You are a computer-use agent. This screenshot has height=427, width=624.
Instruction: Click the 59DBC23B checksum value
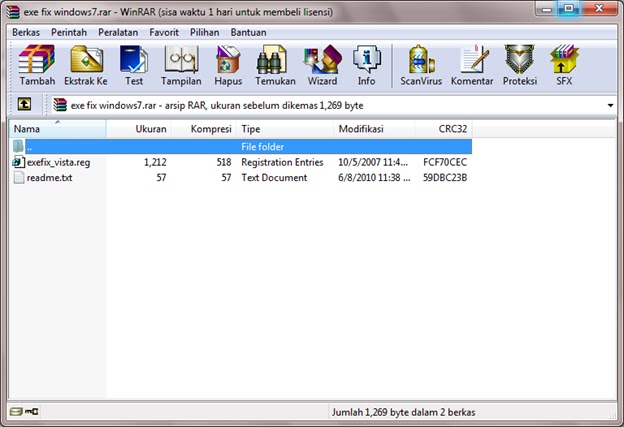(445, 177)
